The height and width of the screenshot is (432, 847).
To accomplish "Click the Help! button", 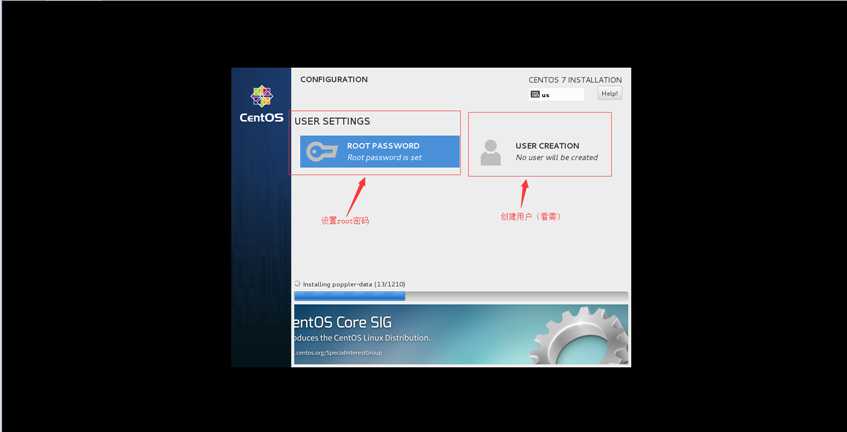I will pos(609,93).
